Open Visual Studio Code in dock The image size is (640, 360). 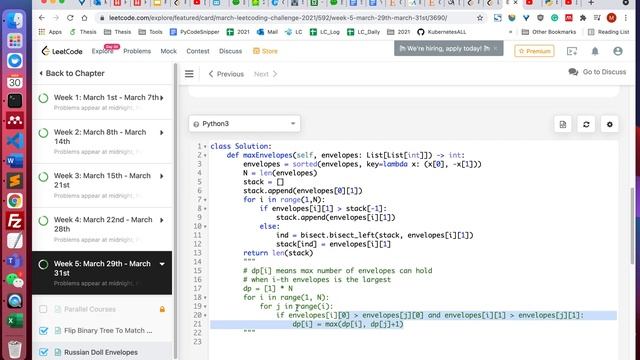(15, 141)
